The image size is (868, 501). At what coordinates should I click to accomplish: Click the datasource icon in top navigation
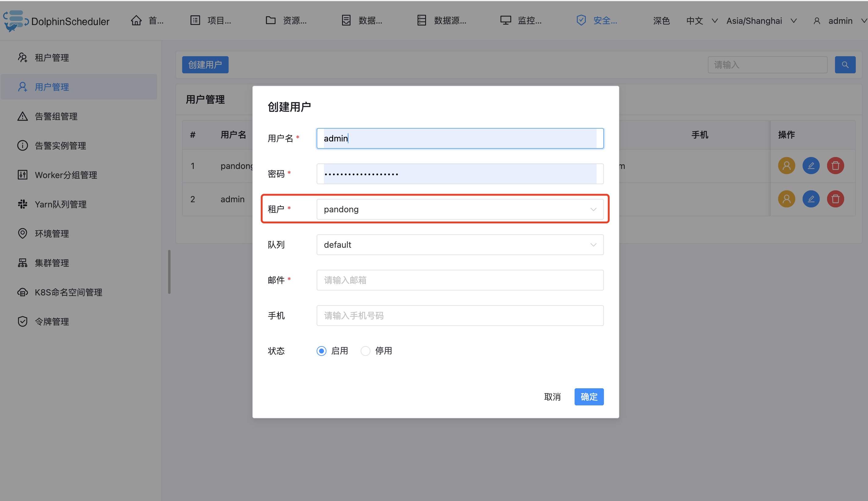(421, 21)
